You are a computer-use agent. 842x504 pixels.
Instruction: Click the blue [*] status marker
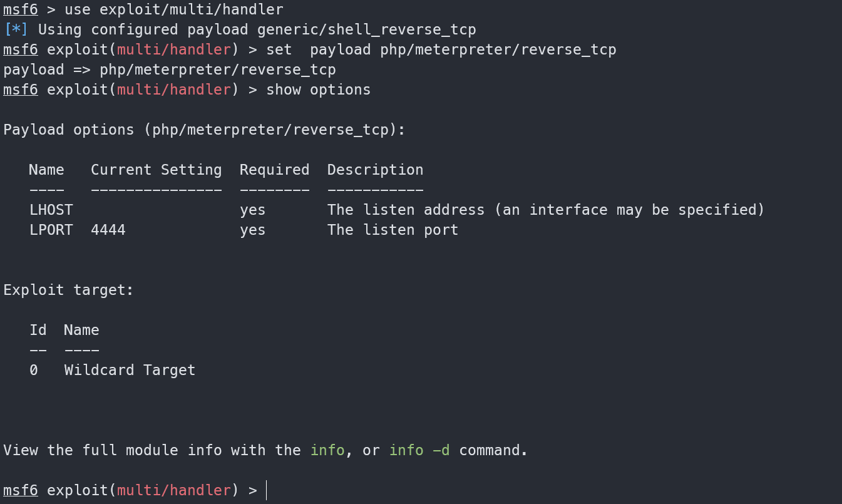tap(16, 29)
